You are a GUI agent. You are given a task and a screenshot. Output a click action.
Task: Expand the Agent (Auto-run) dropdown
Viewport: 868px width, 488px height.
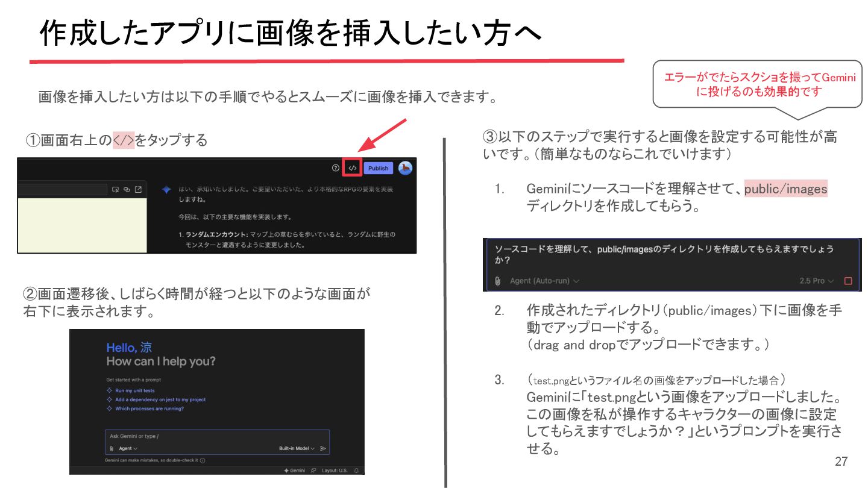(x=544, y=281)
